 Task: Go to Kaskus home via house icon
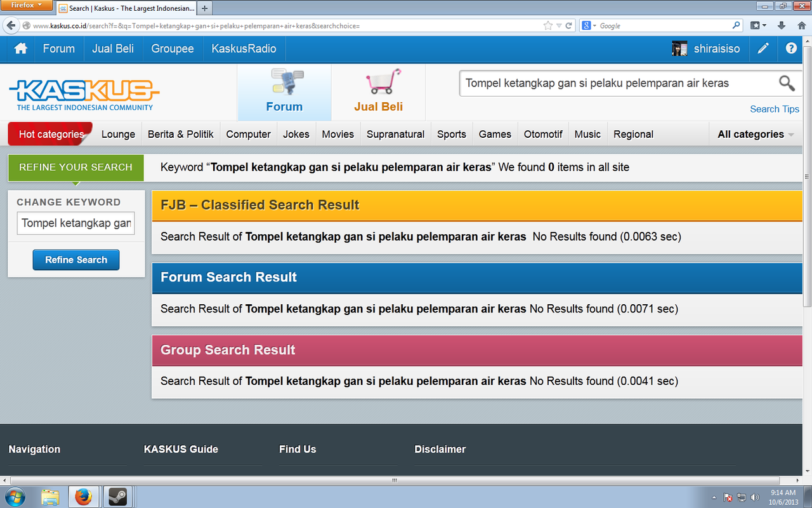click(20, 48)
